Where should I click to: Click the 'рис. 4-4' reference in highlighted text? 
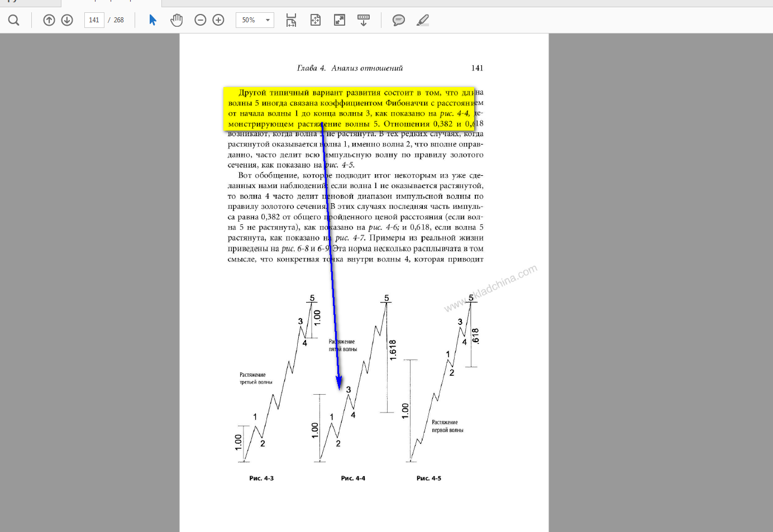tap(455, 113)
